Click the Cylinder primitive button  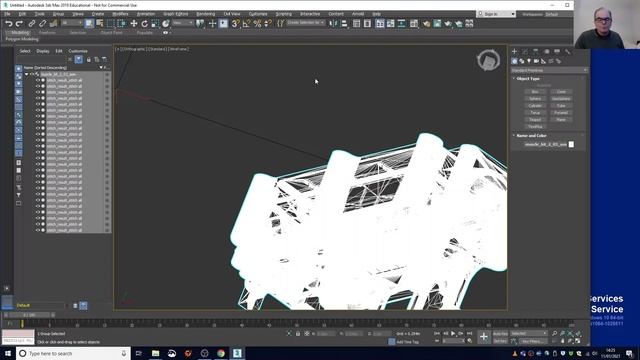[535, 106]
